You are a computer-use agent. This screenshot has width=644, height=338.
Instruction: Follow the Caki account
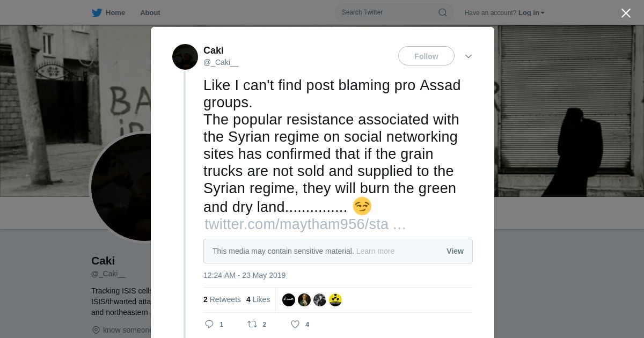point(426,56)
